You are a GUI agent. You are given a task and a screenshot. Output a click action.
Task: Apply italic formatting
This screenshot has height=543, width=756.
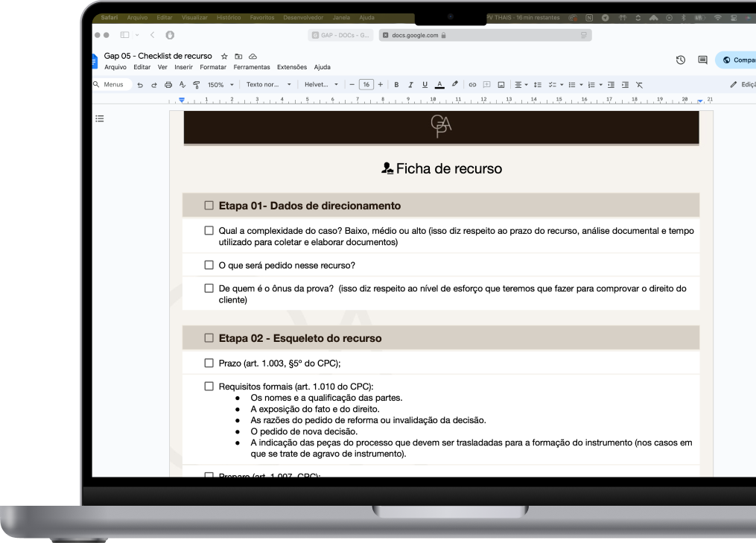click(x=410, y=85)
